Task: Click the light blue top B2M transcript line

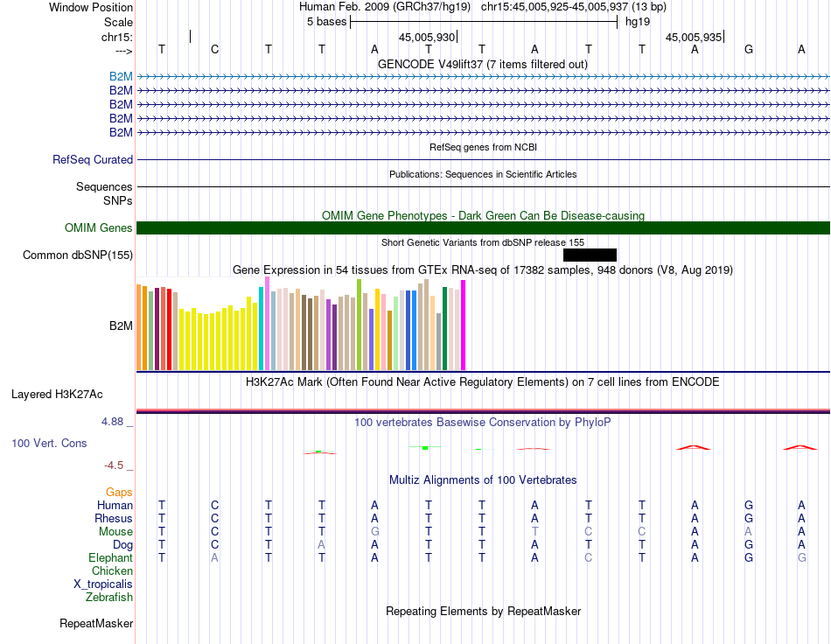Action: [483, 77]
